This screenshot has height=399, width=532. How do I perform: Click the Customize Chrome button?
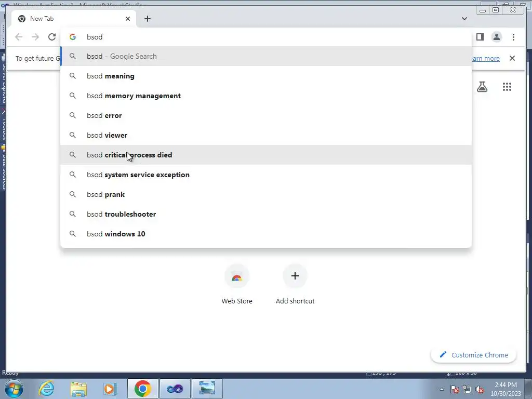point(473,355)
